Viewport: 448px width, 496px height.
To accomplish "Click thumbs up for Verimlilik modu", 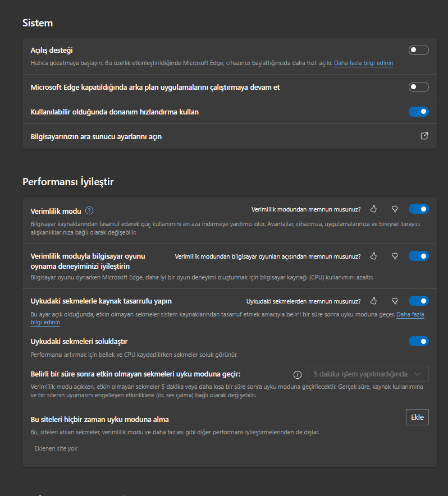I will click(x=373, y=209).
